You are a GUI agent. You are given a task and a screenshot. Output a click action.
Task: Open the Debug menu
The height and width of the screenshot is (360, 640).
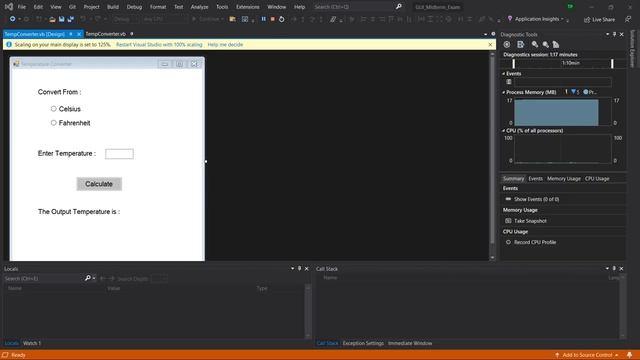(x=134, y=7)
